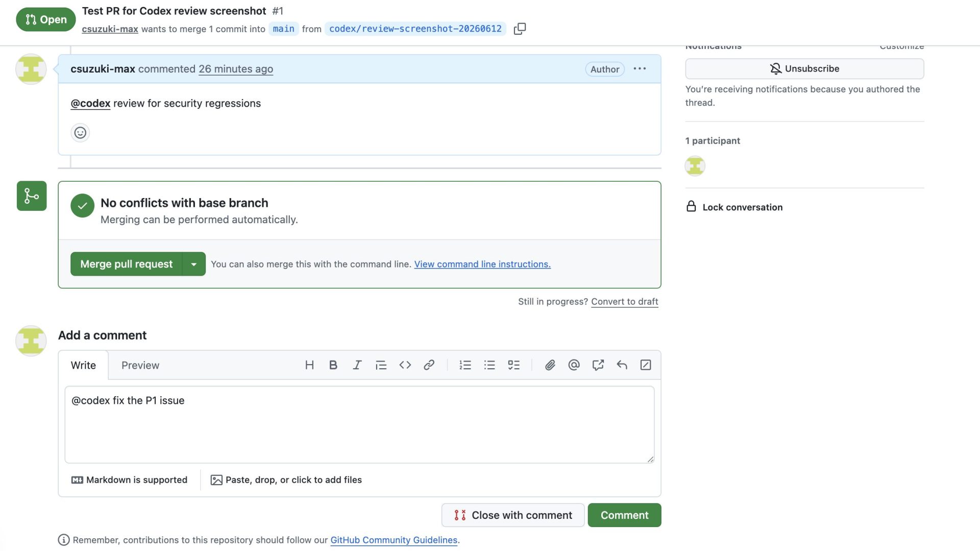This screenshot has height=551, width=980.
Task: Add a reaction with the smiley icon
Action: [x=80, y=133]
